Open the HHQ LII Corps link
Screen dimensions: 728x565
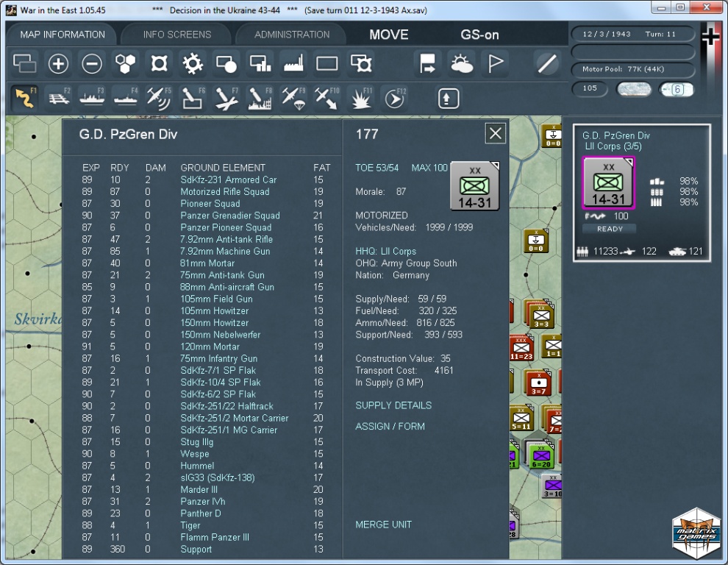(x=385, y=252)
